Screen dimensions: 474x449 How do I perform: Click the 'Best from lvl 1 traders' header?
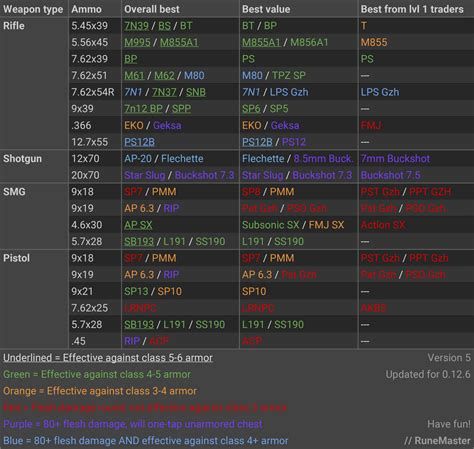point(412,9)
